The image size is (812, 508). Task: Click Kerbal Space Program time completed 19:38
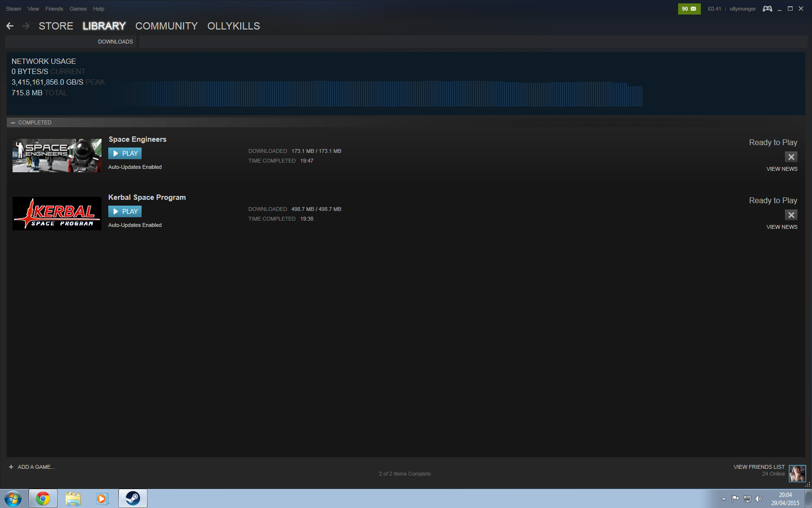click(x=307, y=219)
